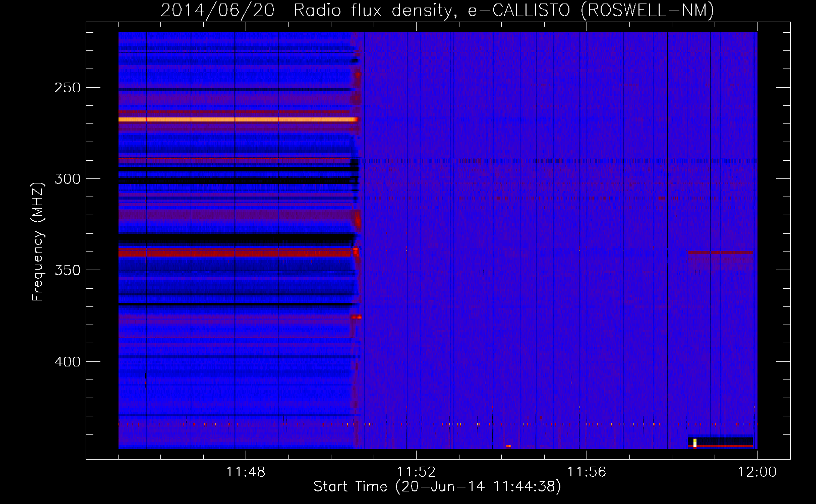Click the plot title 'Radio flux density, e-CALLISTO (ROSWELL-NM)'

(504, 10)
